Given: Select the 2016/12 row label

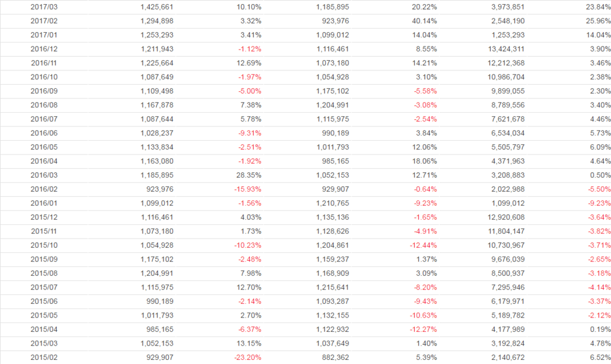Looking at the screenshot, I should point(43,49).
